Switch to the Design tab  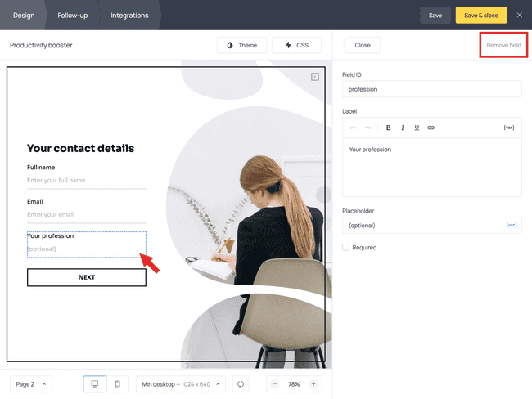pyautogui.click(x=24, y=16)
